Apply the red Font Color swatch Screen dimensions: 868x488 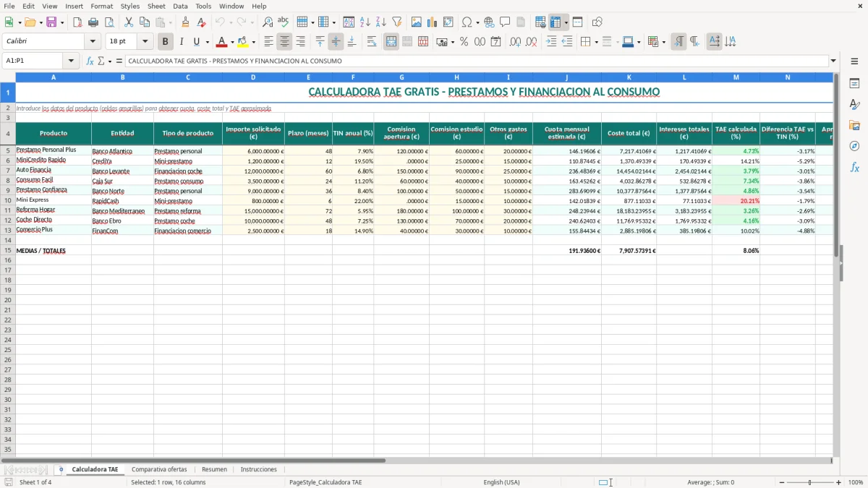tap(222, 42)
